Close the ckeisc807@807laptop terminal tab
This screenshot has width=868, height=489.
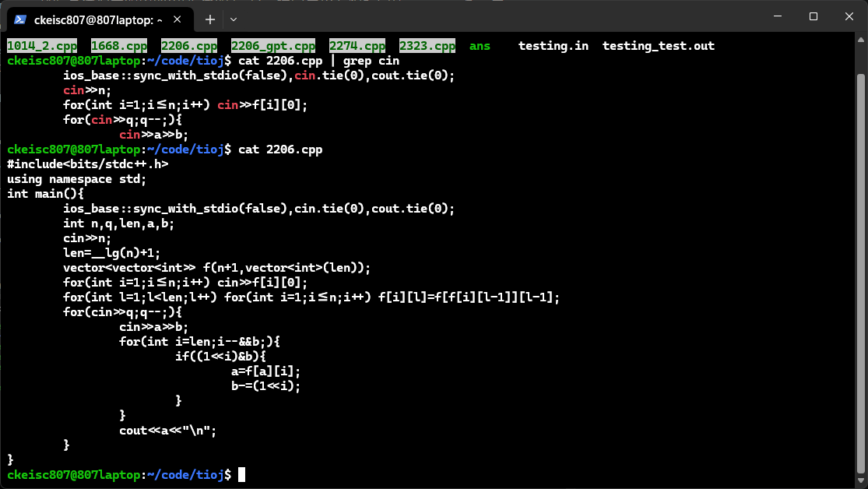[x=181, y=19]
